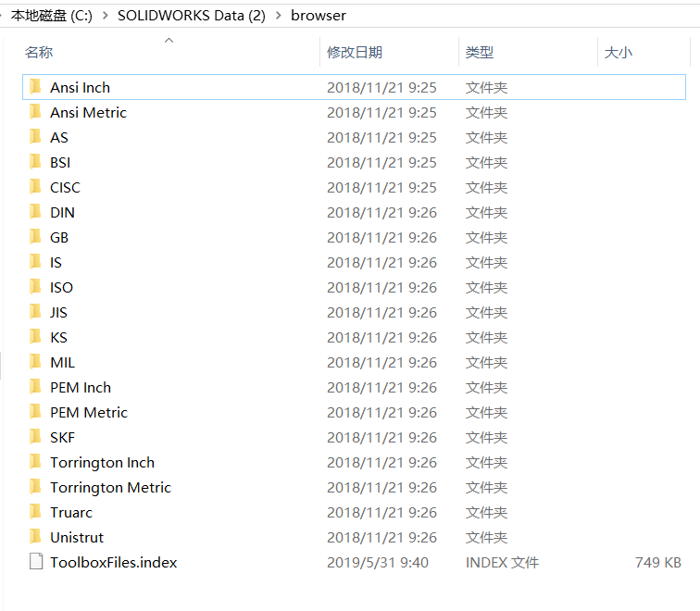The image size is (700, 611).
Task: Click the date of the Unistrut row
Action: tap(381, 537)
